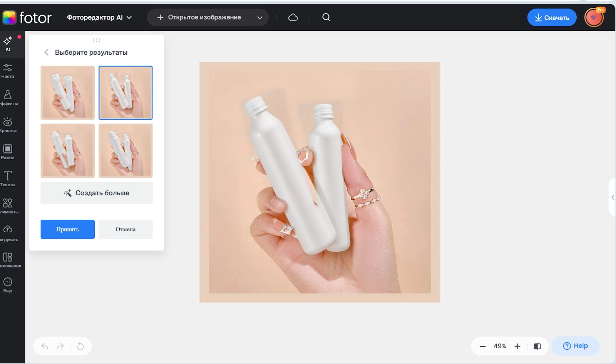
Task: Click the search magnifier icon
Action: (326, 17)
